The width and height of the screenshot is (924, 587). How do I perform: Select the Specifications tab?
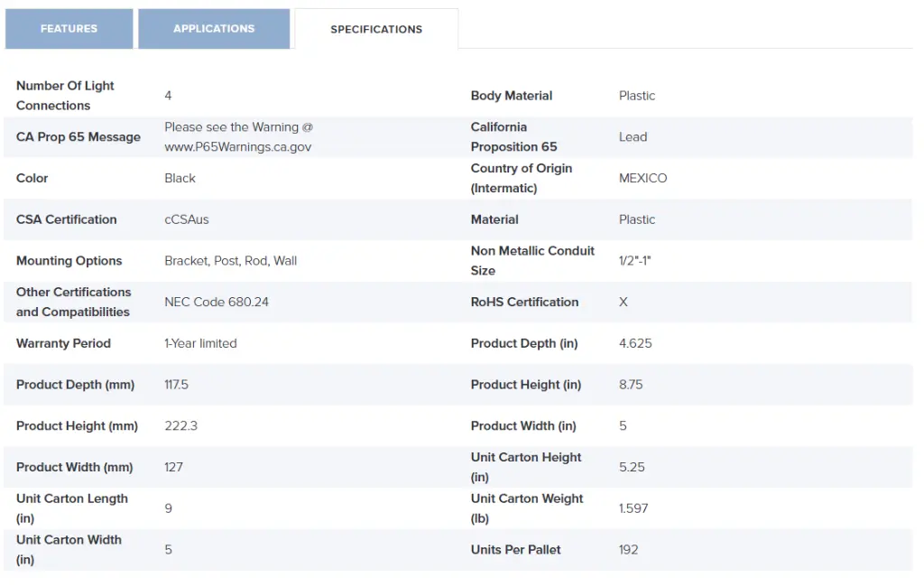[376, 29]
